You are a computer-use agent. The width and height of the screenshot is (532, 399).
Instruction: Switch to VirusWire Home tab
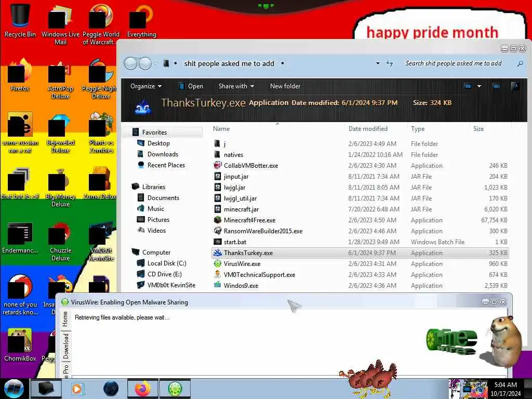coord(65,319)
